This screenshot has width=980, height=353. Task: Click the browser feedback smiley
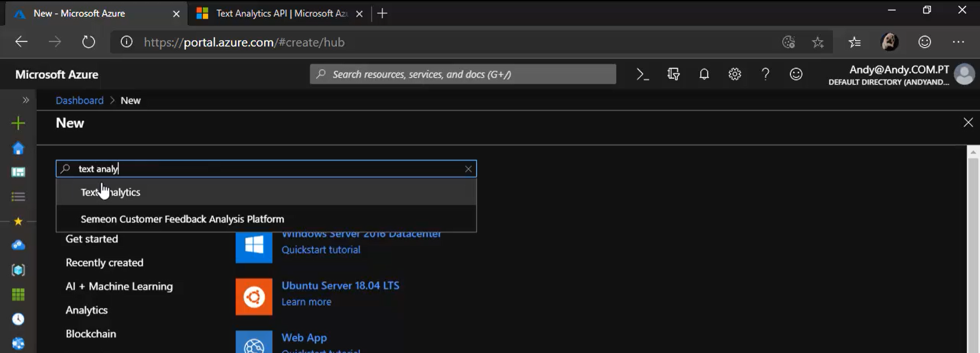[925, 42]
